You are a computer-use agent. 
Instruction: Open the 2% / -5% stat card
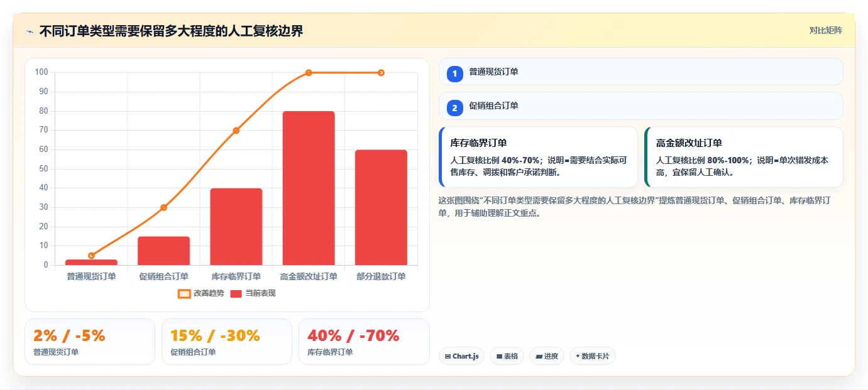coord(90,342)
